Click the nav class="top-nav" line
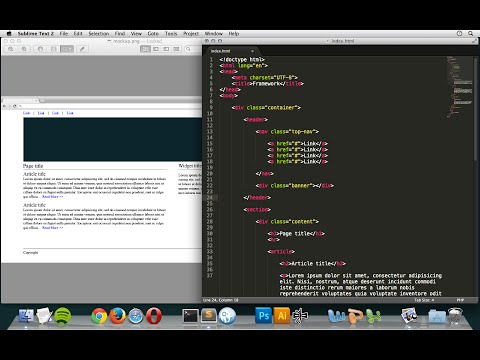480x360 pixels. pos(287,132)
